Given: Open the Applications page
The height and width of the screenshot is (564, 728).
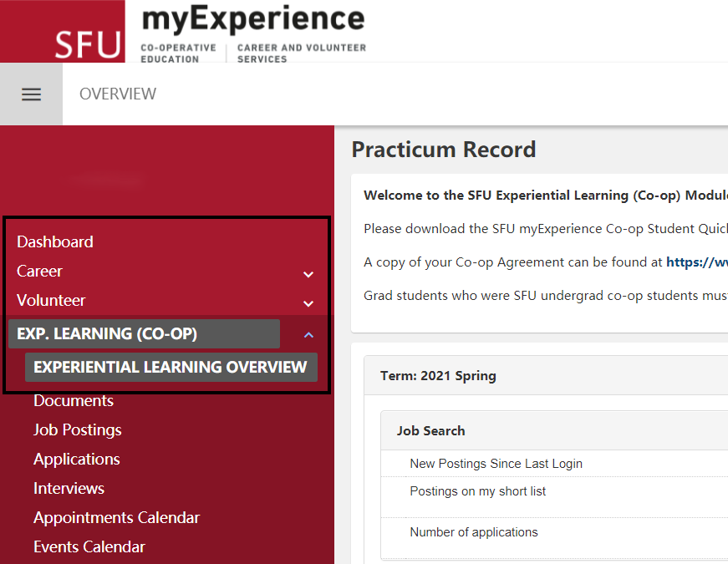Looking at the screenshot, I should [77, 459].
